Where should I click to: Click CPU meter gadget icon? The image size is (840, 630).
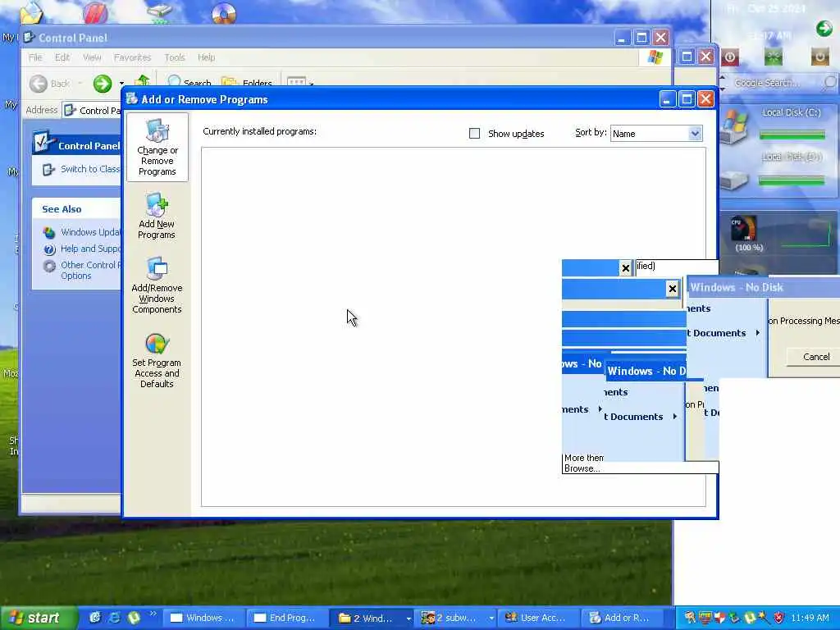(745, 229)
